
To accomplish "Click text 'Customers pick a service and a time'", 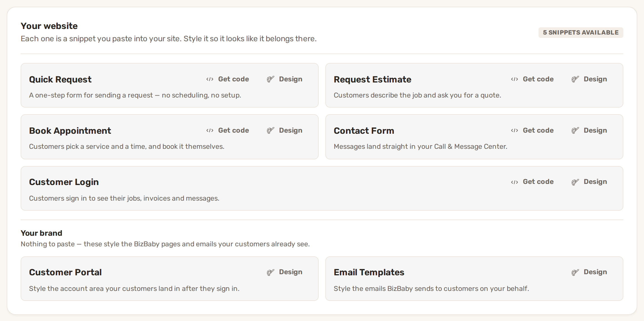I will pos(88,147).
